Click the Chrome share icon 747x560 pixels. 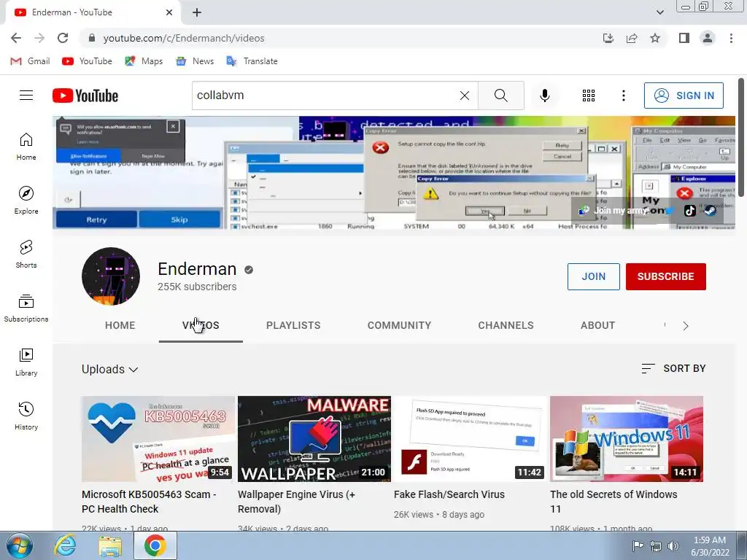(632, 38)
